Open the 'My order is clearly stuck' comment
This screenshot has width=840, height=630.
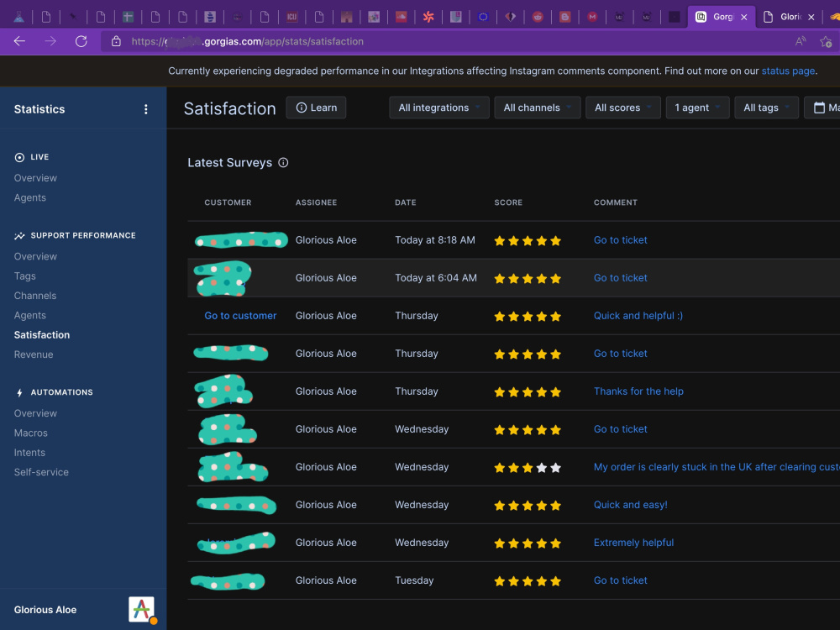[717, 467]
